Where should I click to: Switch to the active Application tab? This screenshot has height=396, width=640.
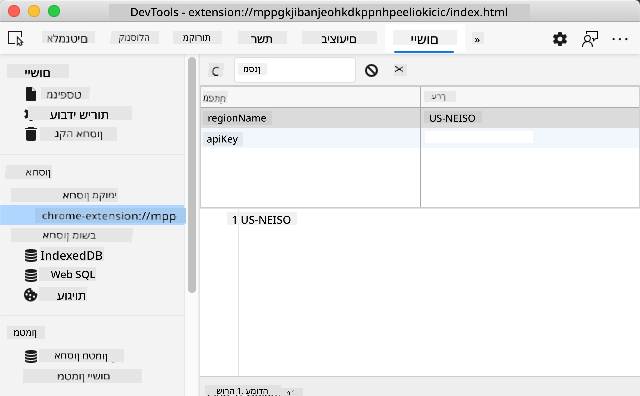[x=424, y=39]
